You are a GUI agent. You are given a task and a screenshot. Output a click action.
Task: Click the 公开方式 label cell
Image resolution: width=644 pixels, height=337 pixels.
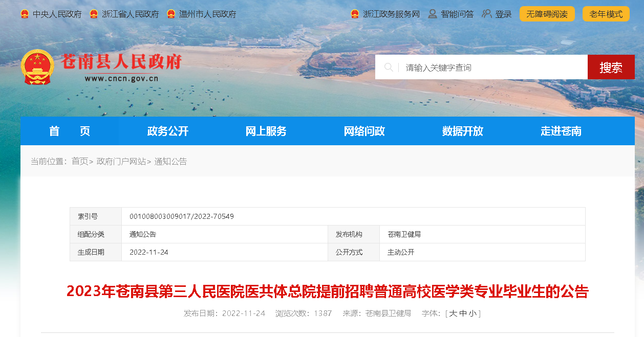pyautogui.click(x=354, y=252)
